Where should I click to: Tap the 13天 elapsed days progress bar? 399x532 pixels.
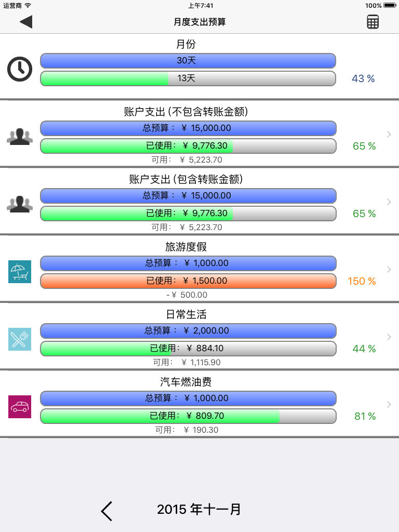[x=188, y=78]
